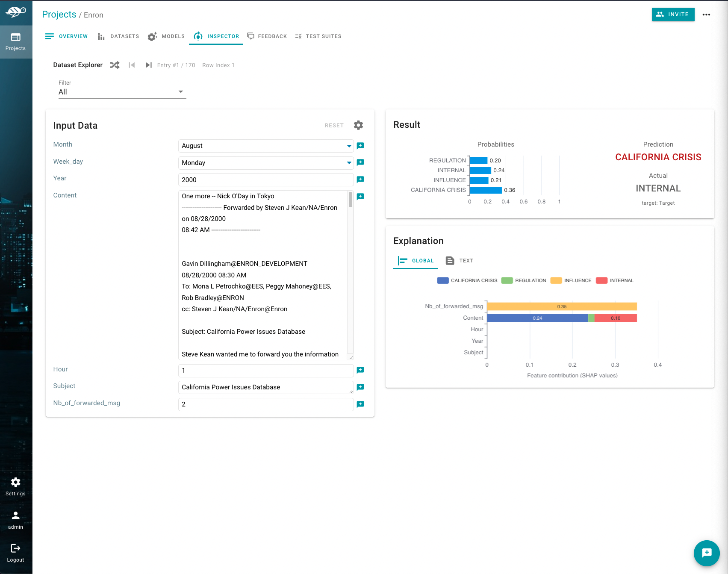Toggle CALIFORNIA CRISIS legend series
728x574 pixels.
467,280
